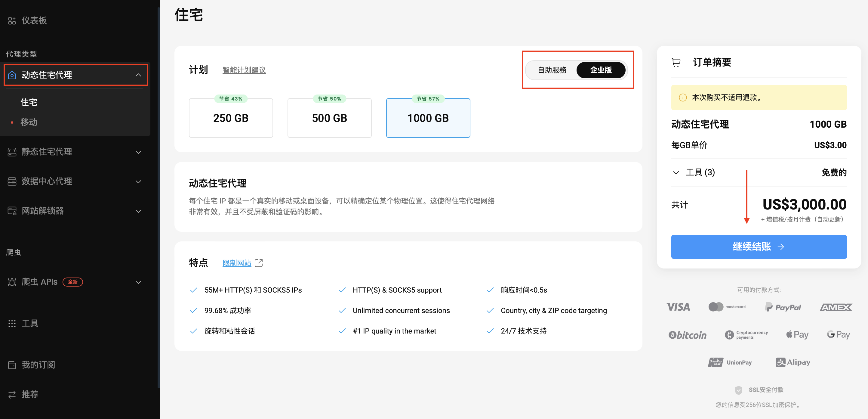Open 我的订阅 in sidebar

point(38,365)
